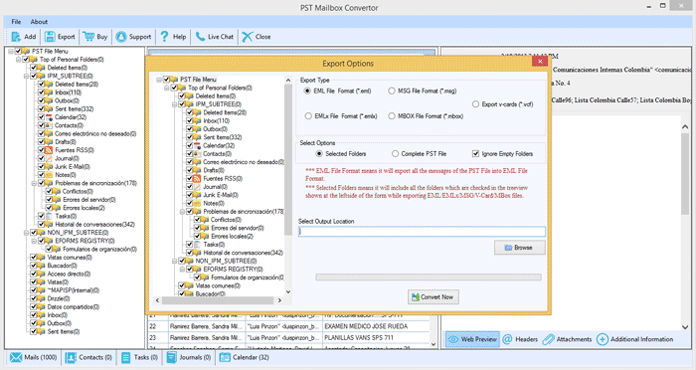This screenshot has height=370, width=696.
Task: Click the conversion progress bar
Action: [x=428, y=277]
